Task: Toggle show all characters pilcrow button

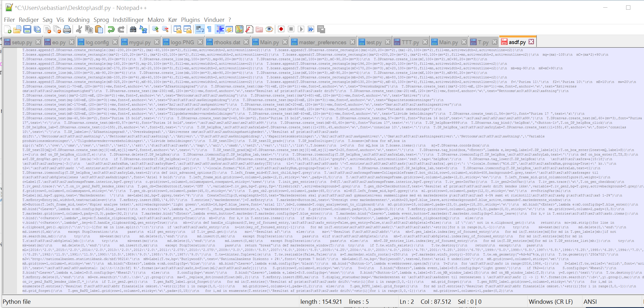Action: pyautogui.click(x=209, y=29)
